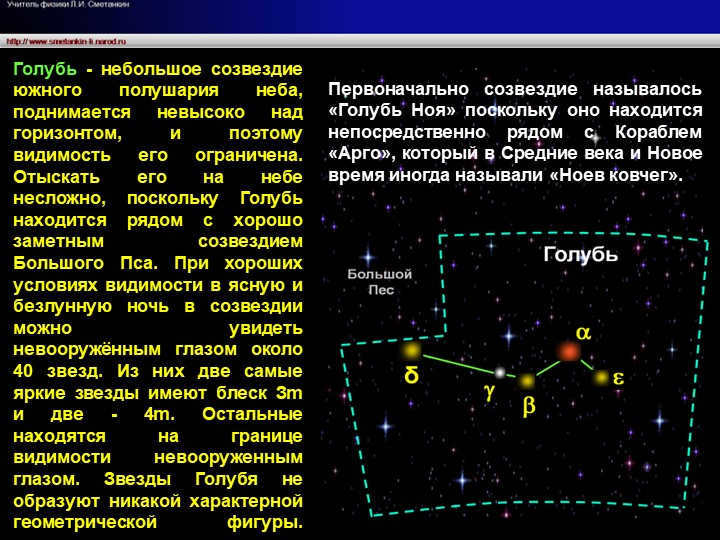Click the «Голубь Ноя» phrase
Image resolution: width=720 pixels, height=540 pixels.
pos(387,110)
